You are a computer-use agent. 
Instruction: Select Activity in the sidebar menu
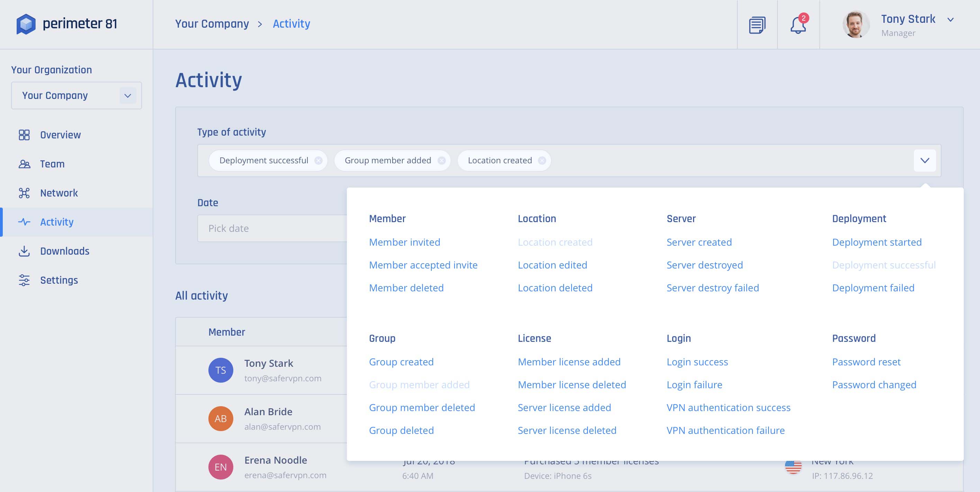pos(57,222)
